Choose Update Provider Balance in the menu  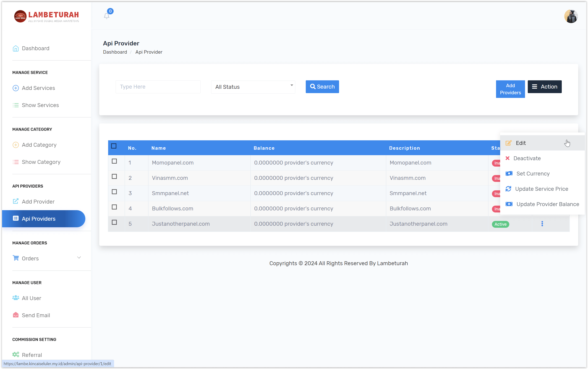(547, 204)
